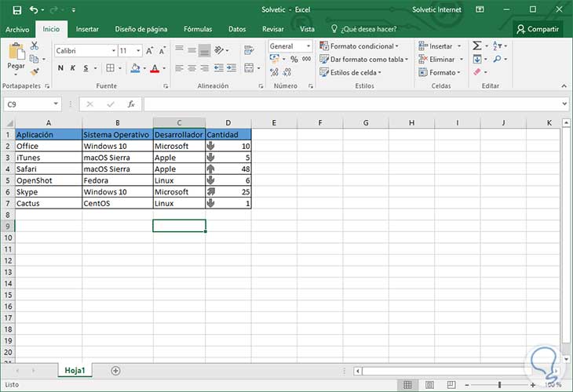Switch to the Datos tab
Viewport: 573px width, 392px height.
[237, 29]
